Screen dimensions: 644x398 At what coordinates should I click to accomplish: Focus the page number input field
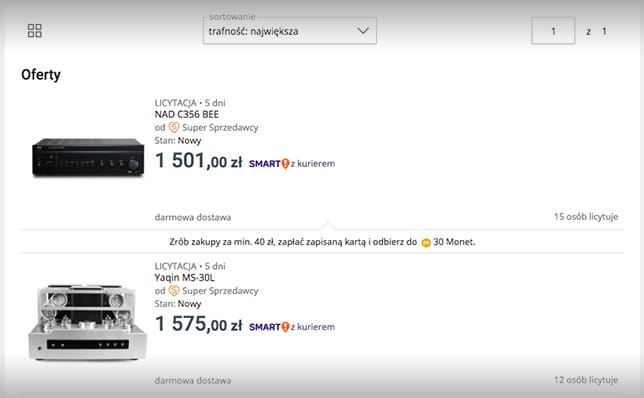(x=553, y=31)
